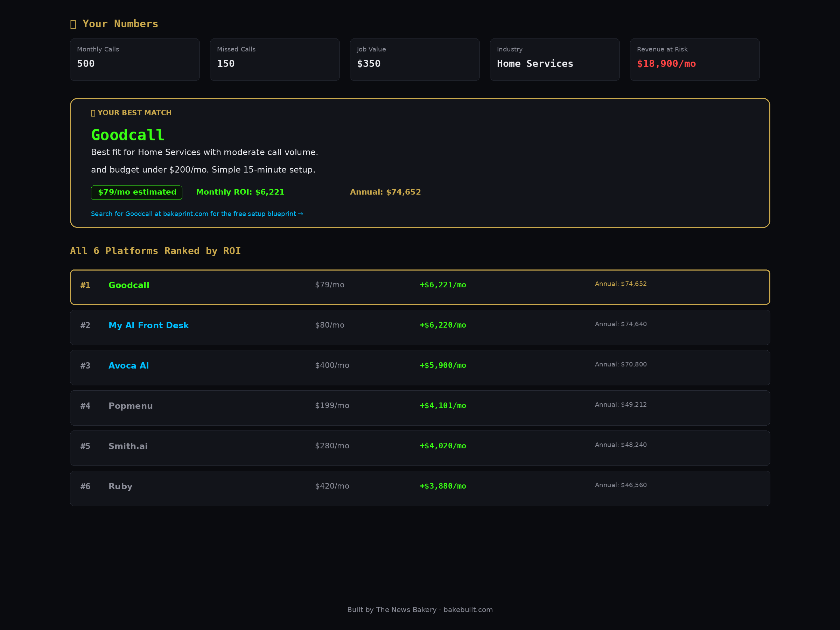
Task: Click the $80/mo price for My AI Front Desk
Action: pyautogui.click(x=330, y=325)
